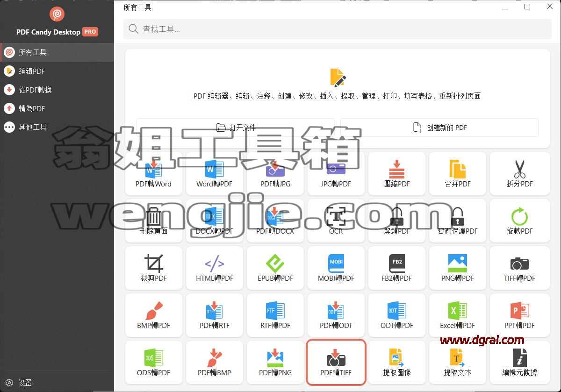Open the OCR tool
Screen dimensions: 561x392
click(x=336, y=221)
